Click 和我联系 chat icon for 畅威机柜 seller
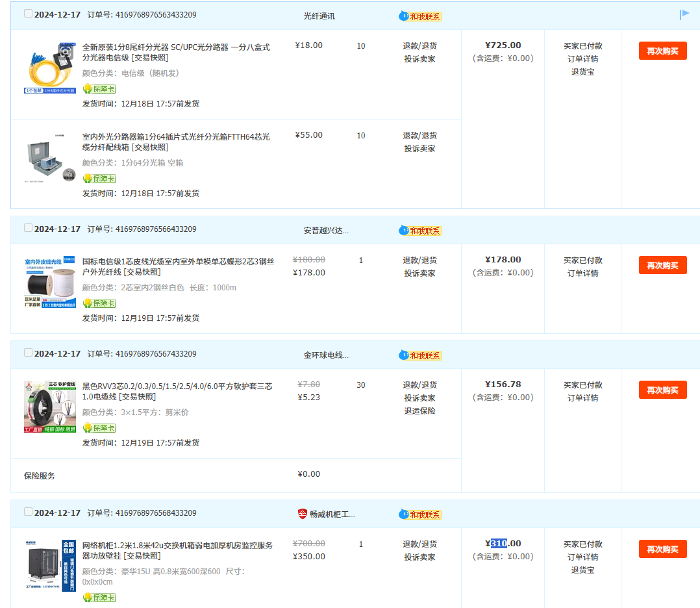The image size is (700, 608). click(x=419, y=514)
